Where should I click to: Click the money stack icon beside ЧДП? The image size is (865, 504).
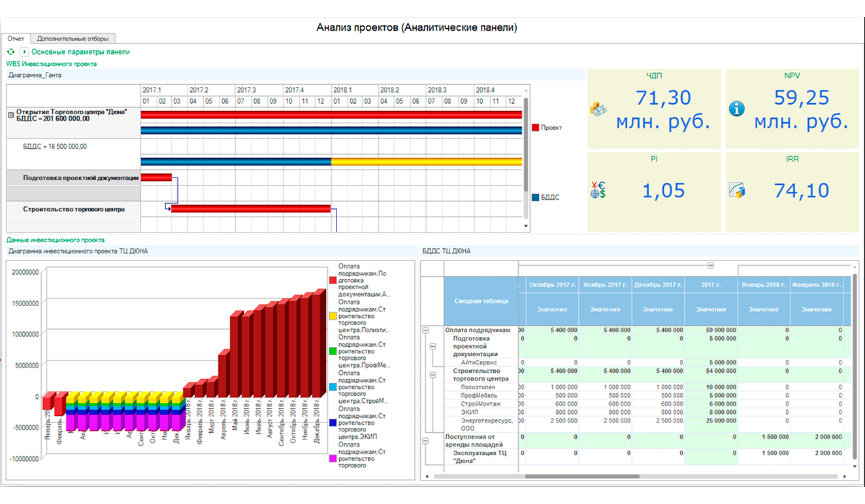pyautogui.click(x=599, y=109)
